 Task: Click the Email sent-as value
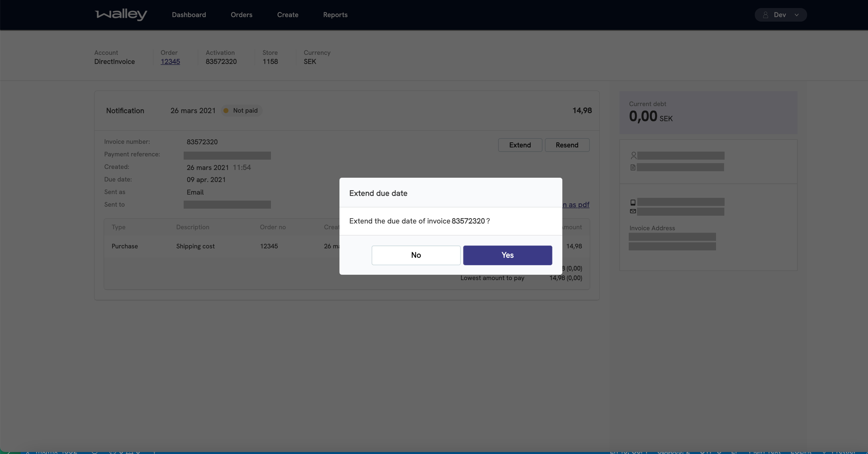click(x=195, y=192)
